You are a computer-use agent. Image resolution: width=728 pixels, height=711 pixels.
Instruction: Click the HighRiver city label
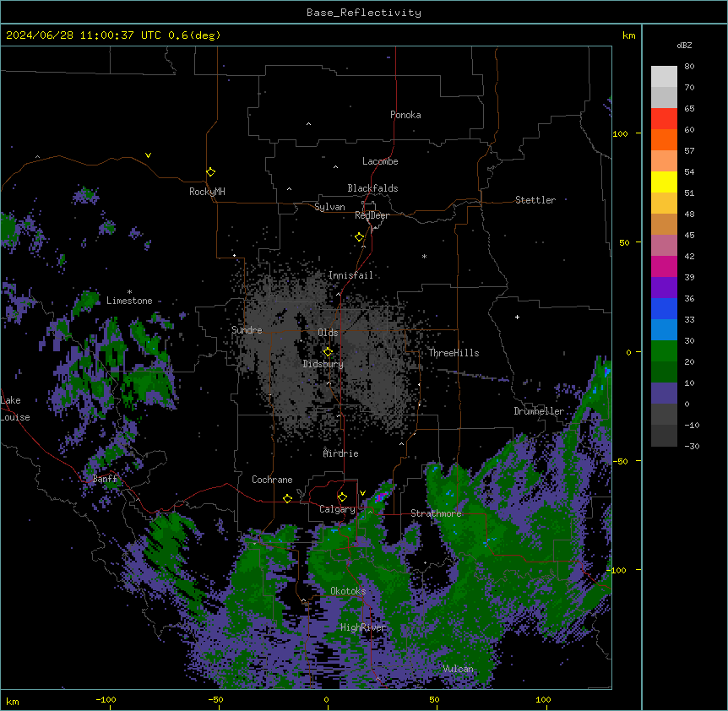pos(363,627)
